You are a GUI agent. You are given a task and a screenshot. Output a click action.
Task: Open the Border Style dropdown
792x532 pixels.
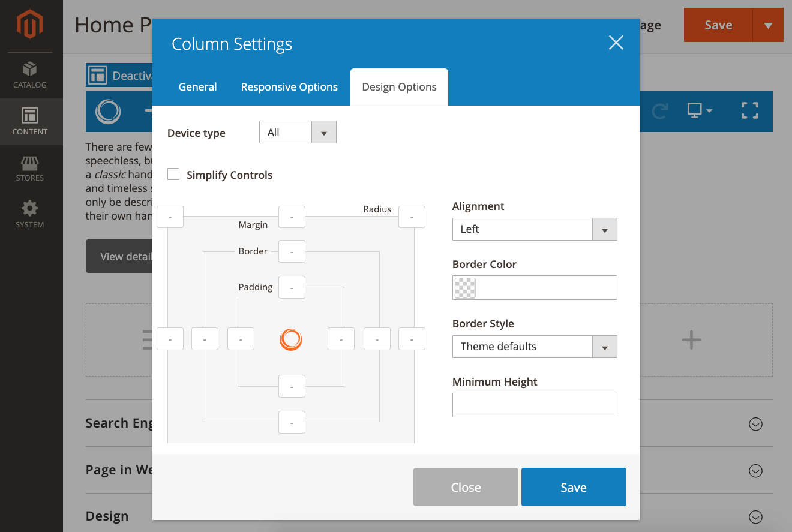point(605,347)
